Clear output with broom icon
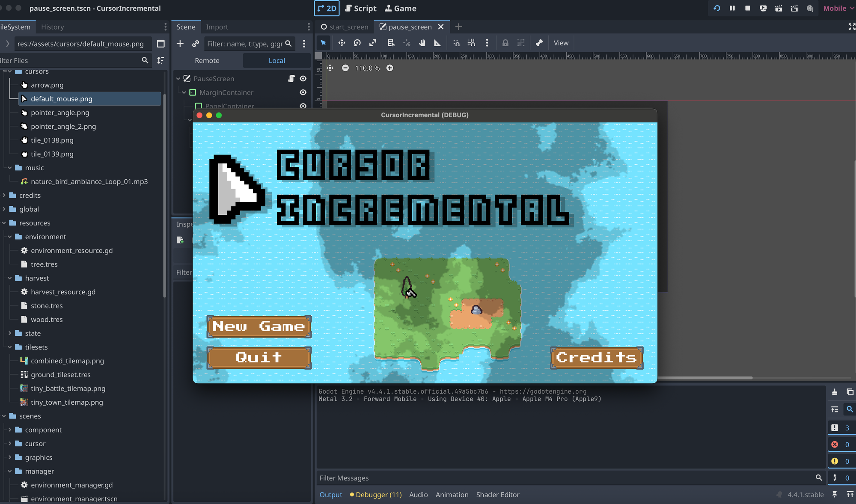Viewport: 856px width, 504px height. (835, 392)
